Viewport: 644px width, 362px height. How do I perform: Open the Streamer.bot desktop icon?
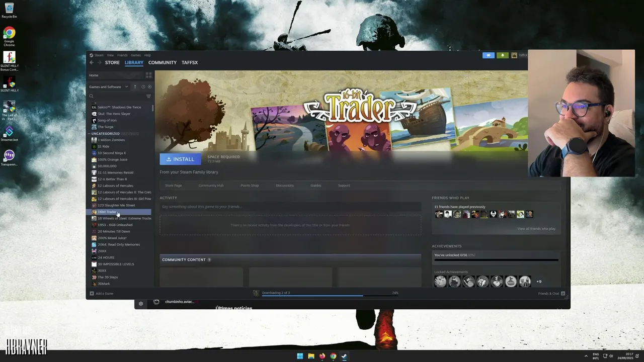point(9,134)
